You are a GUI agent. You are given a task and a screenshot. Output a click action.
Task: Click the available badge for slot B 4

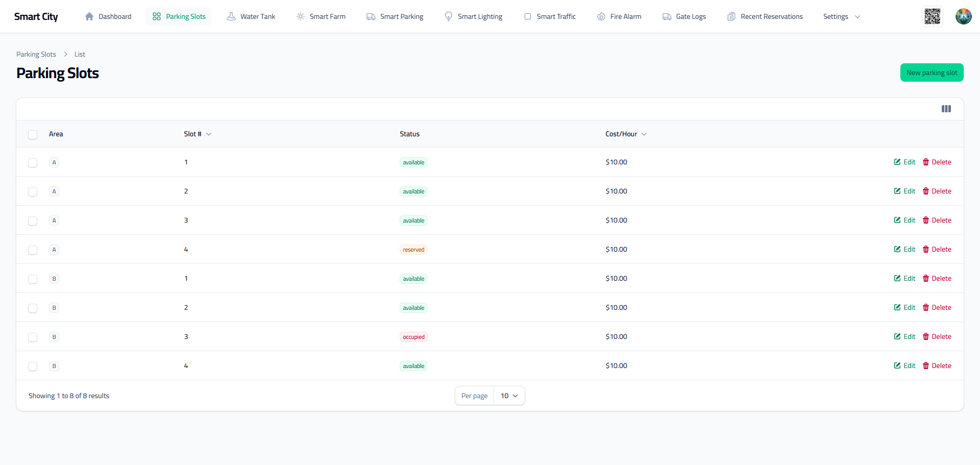point(413,366)
